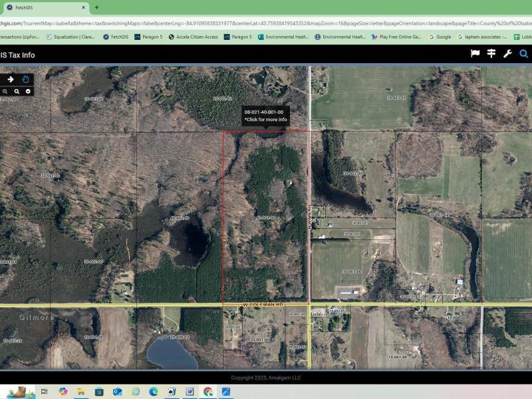
Task: Open the Equalization | Clare bookmark
Action: tap(70, 37)
